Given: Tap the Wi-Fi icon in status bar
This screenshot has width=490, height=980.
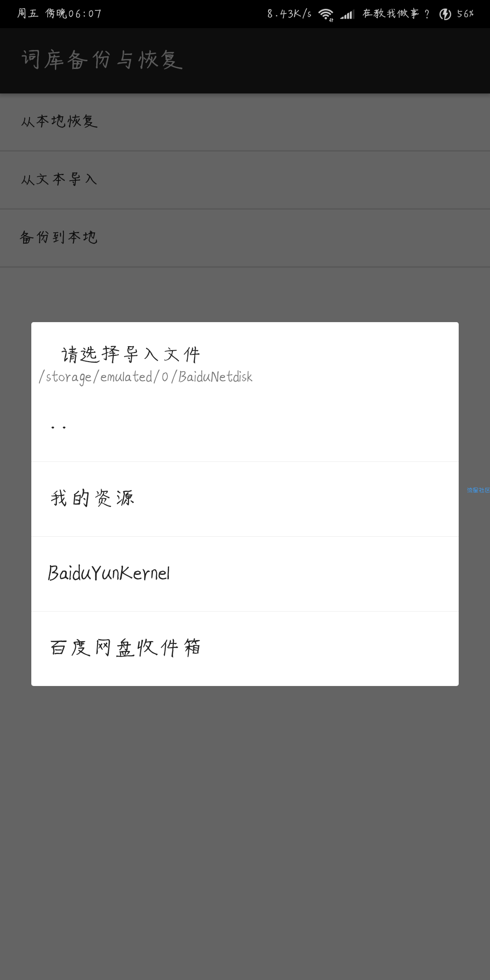Looking at the screenshot, I should point(326,15).
